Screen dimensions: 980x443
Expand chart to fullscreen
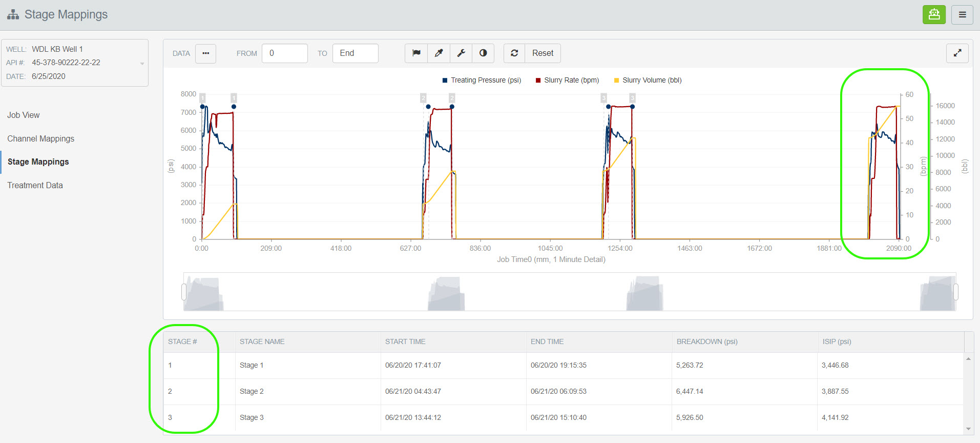tap(957, 53)
